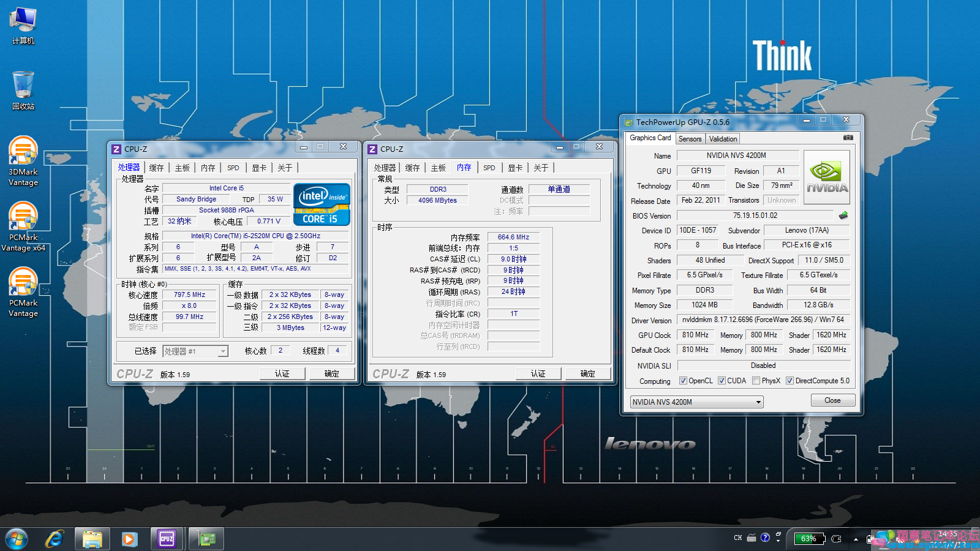This screenshot has height=551, width=980.
Task: Click the 664.6 MHz memory frequency value
Action: click(x=513, y=237)
